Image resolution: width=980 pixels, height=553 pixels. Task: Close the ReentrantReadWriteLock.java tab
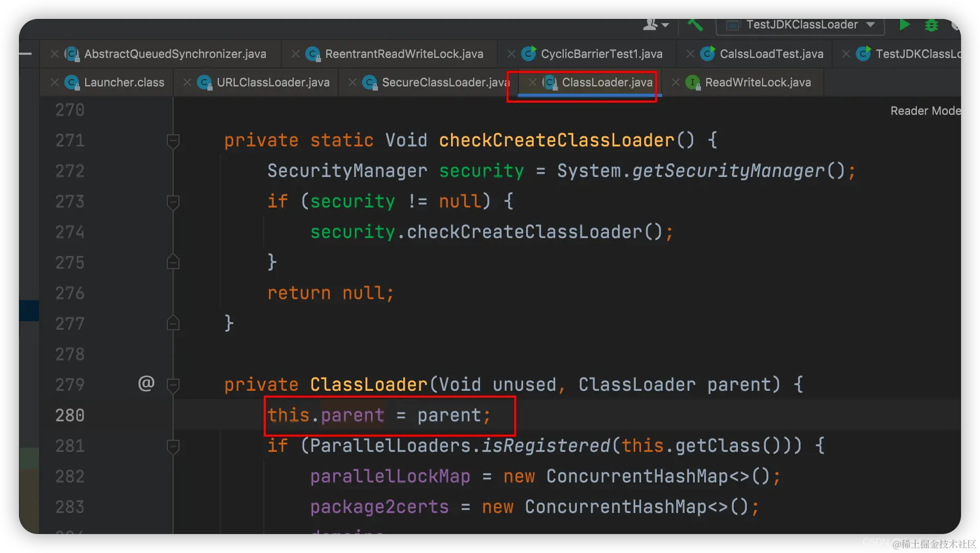click(x=295, y=54)
